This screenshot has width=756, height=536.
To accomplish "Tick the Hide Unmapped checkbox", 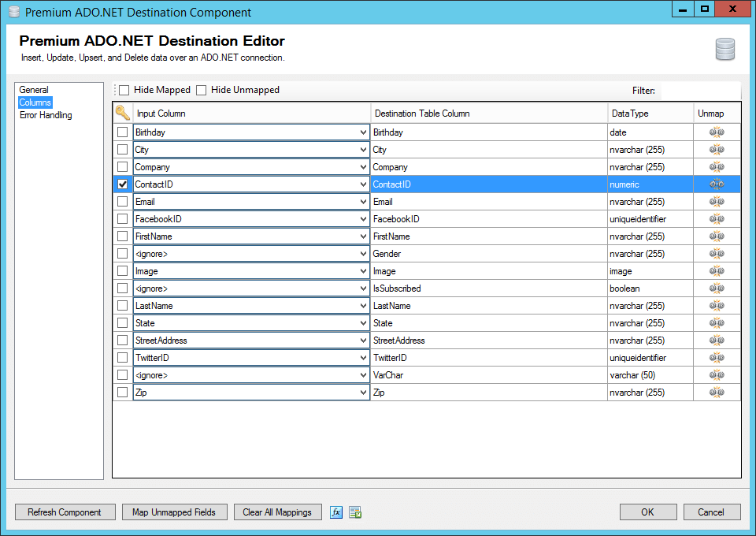I will (x=202, y=90).
